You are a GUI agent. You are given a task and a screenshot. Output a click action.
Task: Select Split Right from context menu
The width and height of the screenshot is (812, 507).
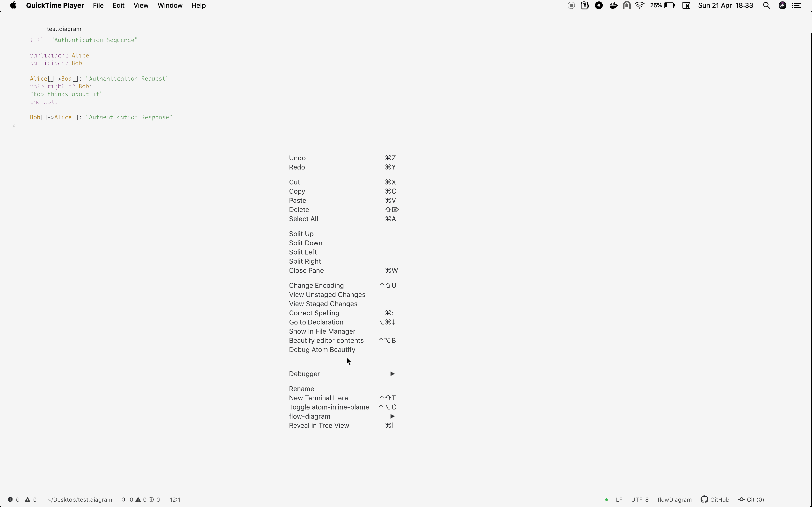click(x=305, y=261)
